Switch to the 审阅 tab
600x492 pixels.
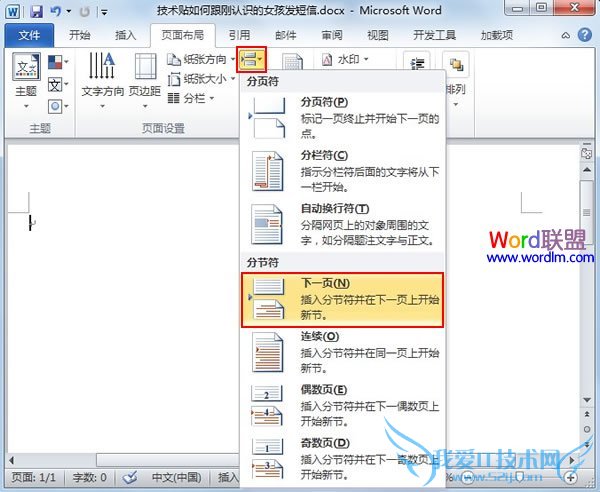pos(332,35)
